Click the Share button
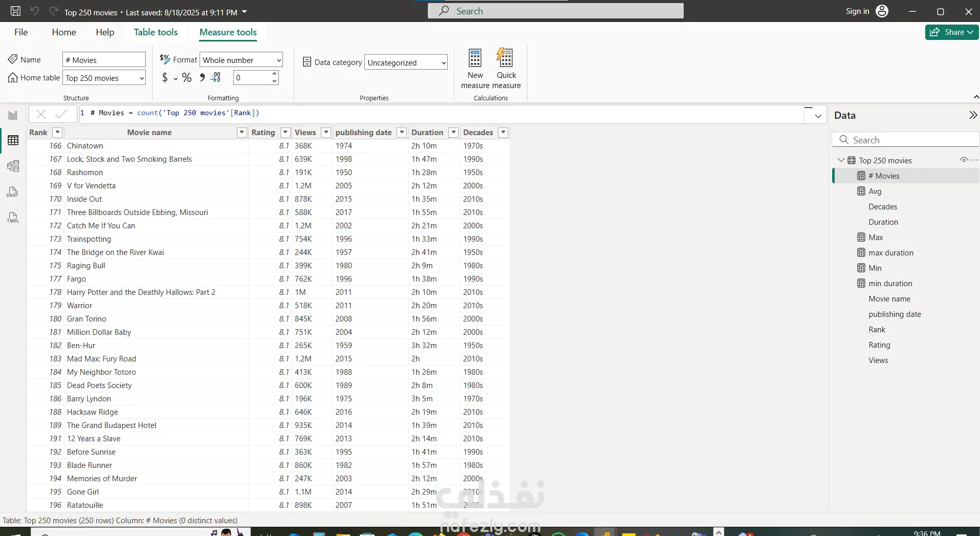The image size is (980, 536). [x=951, y=32]
